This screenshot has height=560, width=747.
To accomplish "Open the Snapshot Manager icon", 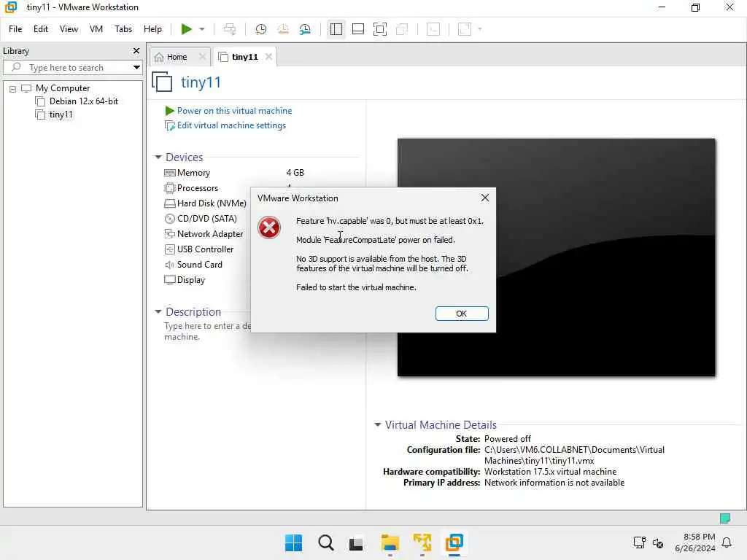I will (x=305, y=29).
